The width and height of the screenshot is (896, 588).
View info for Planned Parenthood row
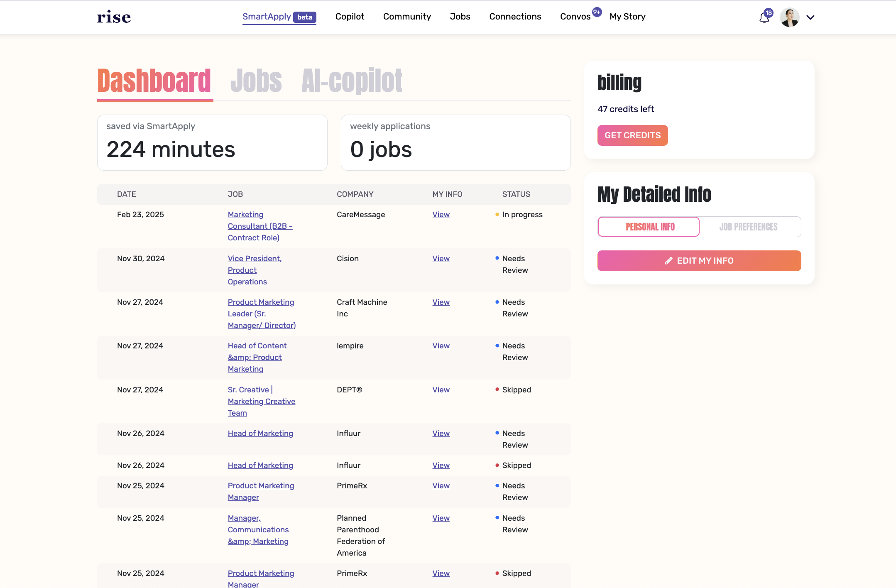441,518
